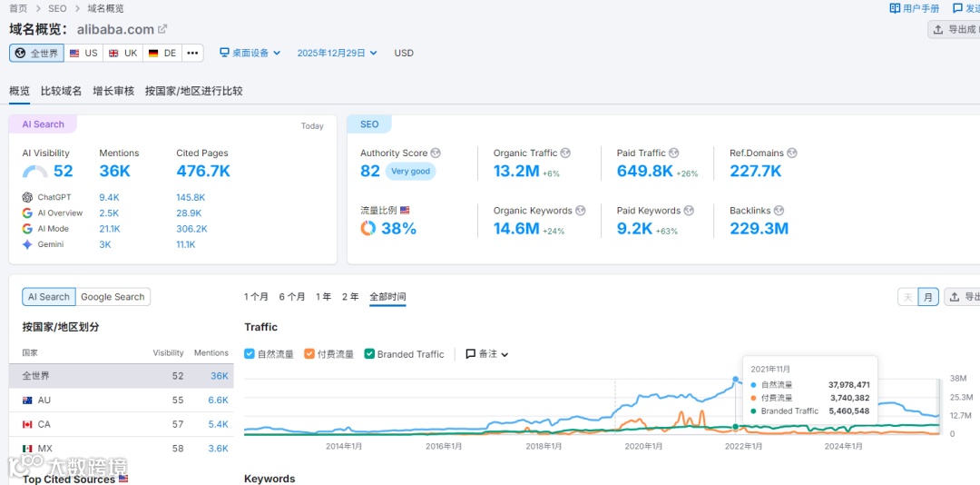This screenshot has width=980, height=485.
Task: Click Backlinks value 229.3M
Action: (759, 228)
